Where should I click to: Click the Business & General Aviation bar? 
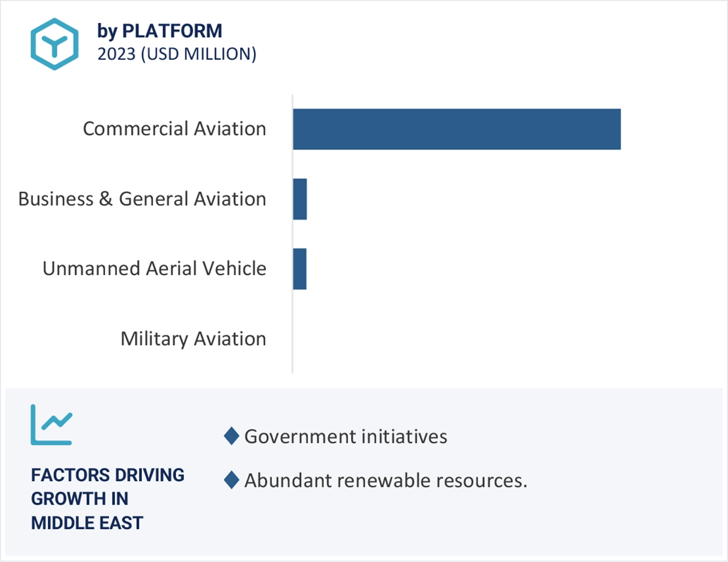click(x=300, y=199)
